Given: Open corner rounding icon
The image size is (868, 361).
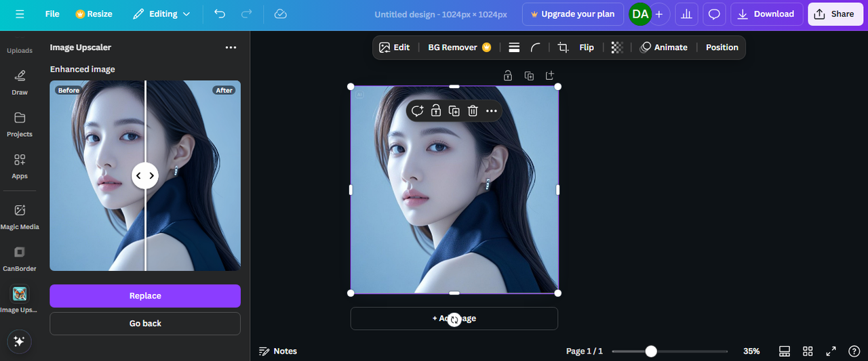Looking at the screenshot, I should coord(536,47).
